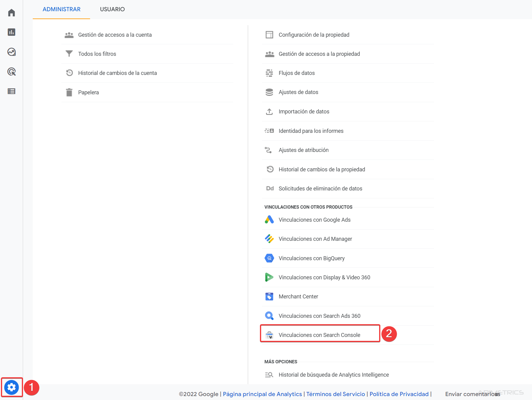Screen dimensions: 532x400
Task: Click the property configuration layout icon
Action: 269,35
